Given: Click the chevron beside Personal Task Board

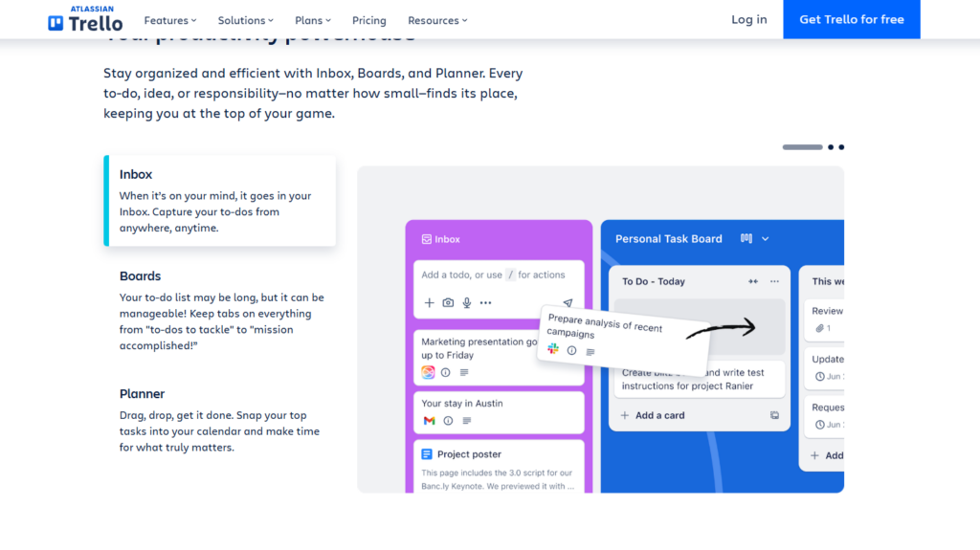Looking at the screenshot, I should 766,238.
